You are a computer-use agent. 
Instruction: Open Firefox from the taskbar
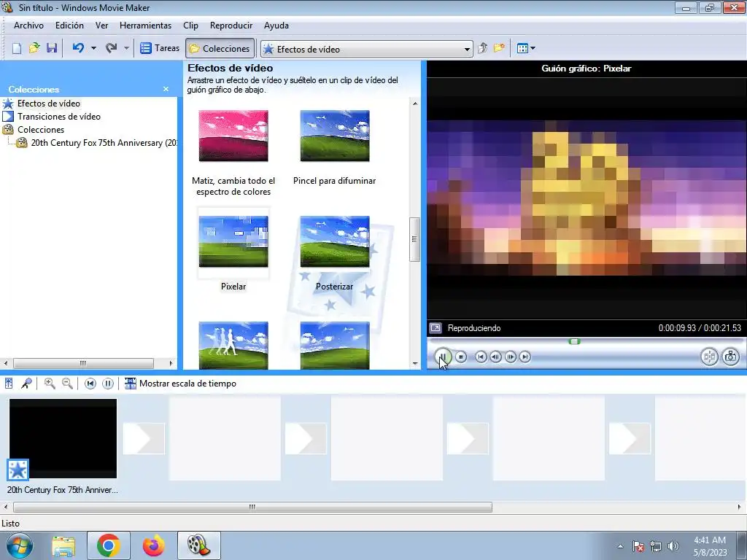pos(153,545)
